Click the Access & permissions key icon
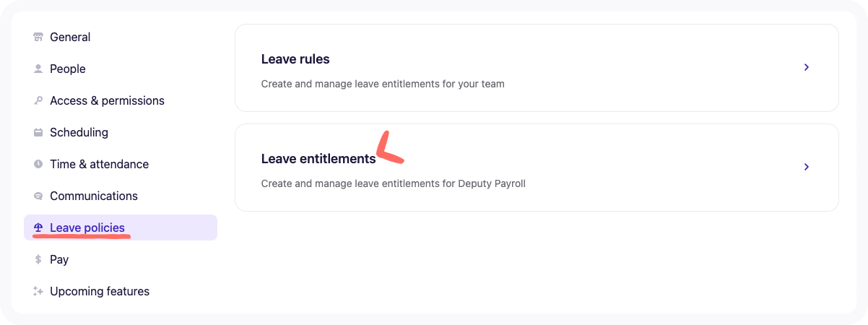 38,101
